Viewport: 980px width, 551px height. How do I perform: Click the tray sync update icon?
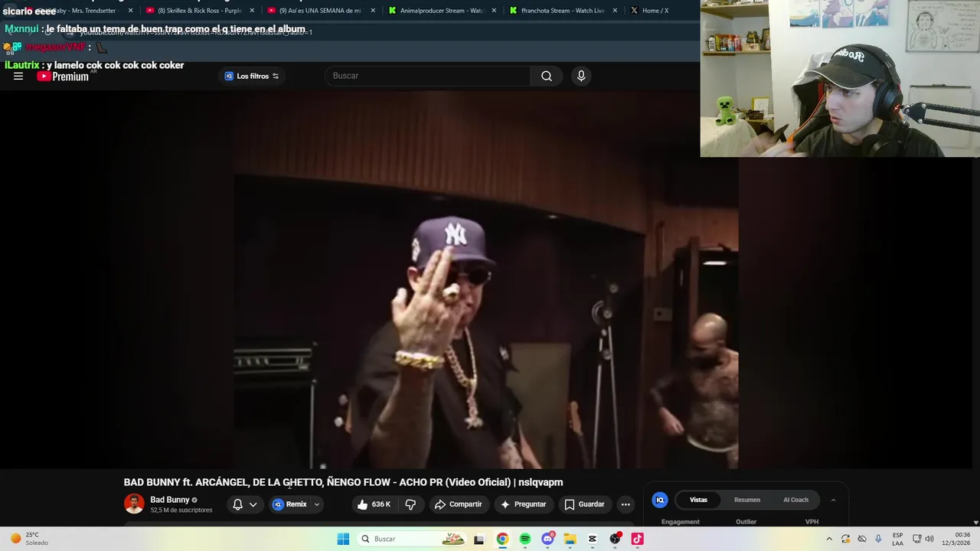coord(845,539)
